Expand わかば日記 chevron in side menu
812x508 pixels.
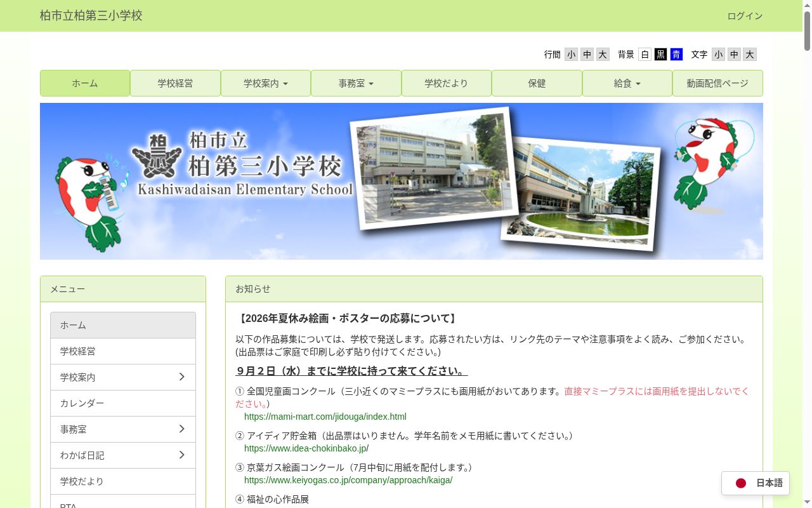181,455
